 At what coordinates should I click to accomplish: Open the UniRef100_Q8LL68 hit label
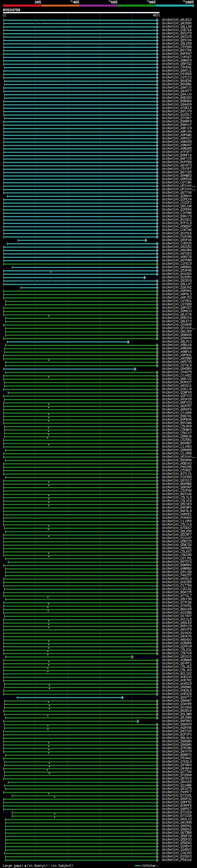pyautogui.click(x=177, y=26)
